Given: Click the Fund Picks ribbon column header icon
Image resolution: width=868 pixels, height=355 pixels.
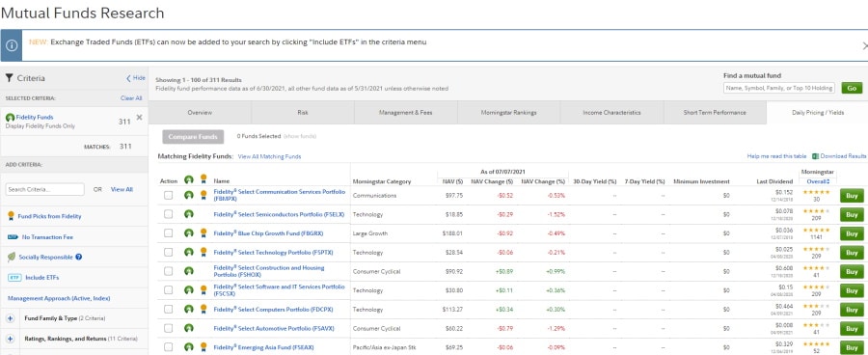Looking at the screenshot, I should click(203, 178).
